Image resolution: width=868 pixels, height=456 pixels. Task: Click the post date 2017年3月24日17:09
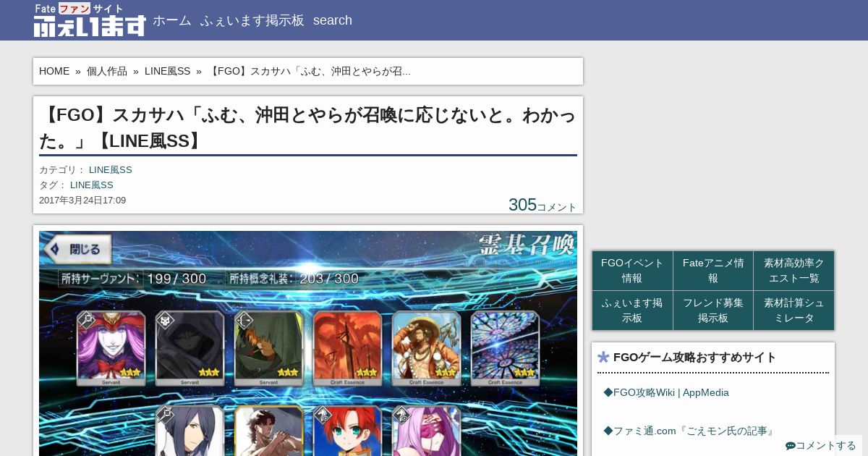point(82,200)
